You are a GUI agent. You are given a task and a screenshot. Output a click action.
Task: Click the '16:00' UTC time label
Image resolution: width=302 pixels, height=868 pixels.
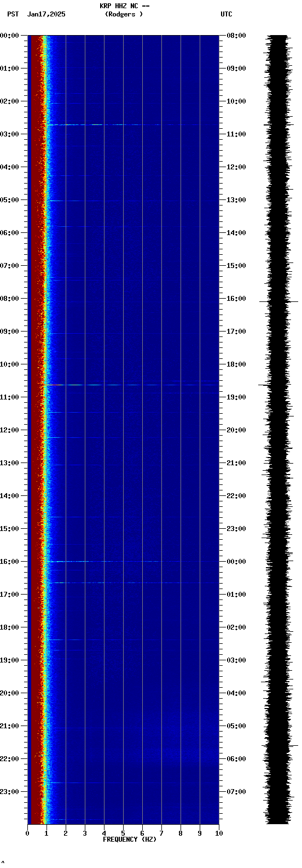click(236, 299)
